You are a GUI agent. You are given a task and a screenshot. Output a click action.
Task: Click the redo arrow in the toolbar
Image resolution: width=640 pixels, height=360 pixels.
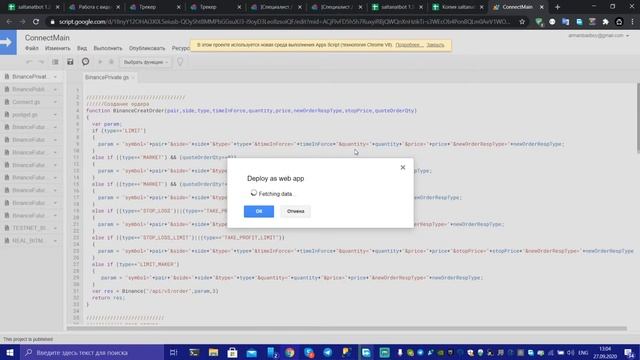coord(41,62)
